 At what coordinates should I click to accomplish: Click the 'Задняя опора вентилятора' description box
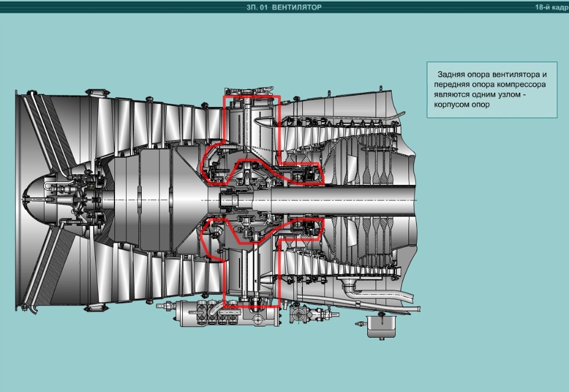pos(492,89)
